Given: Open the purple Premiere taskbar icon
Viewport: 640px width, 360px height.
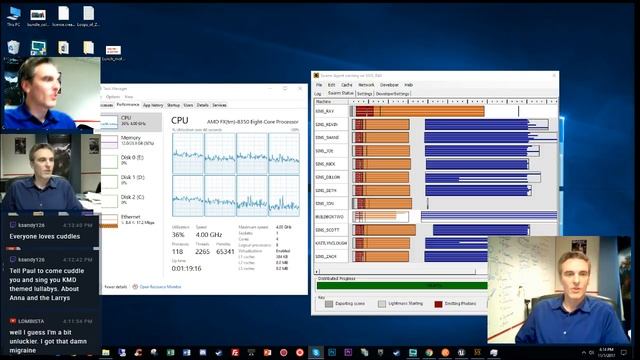Looking at the screenshot, I should (x=348, y=352).
